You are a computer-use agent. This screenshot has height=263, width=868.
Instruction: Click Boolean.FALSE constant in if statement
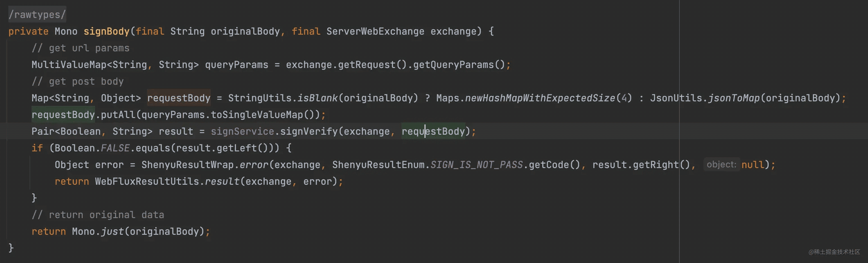[x=92, y=148]
